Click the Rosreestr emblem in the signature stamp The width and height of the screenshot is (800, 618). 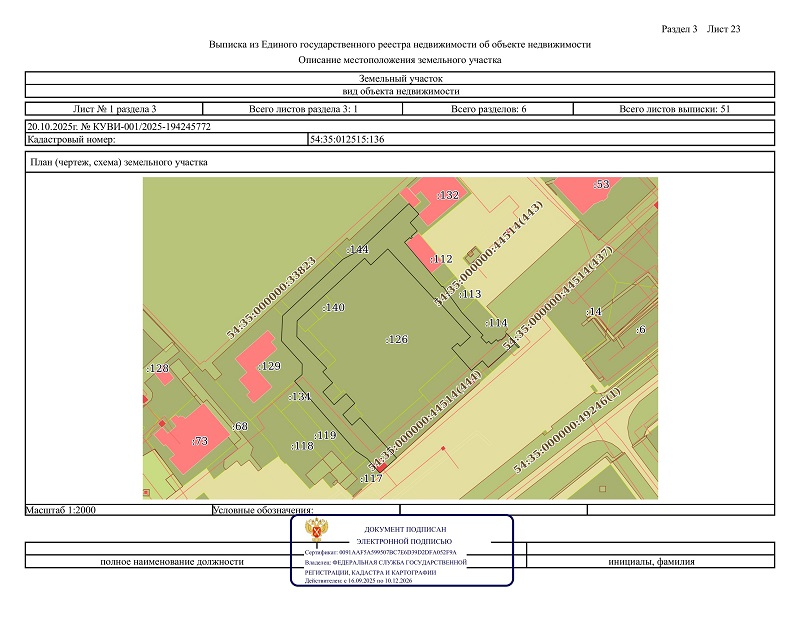(x=323, y=536)
